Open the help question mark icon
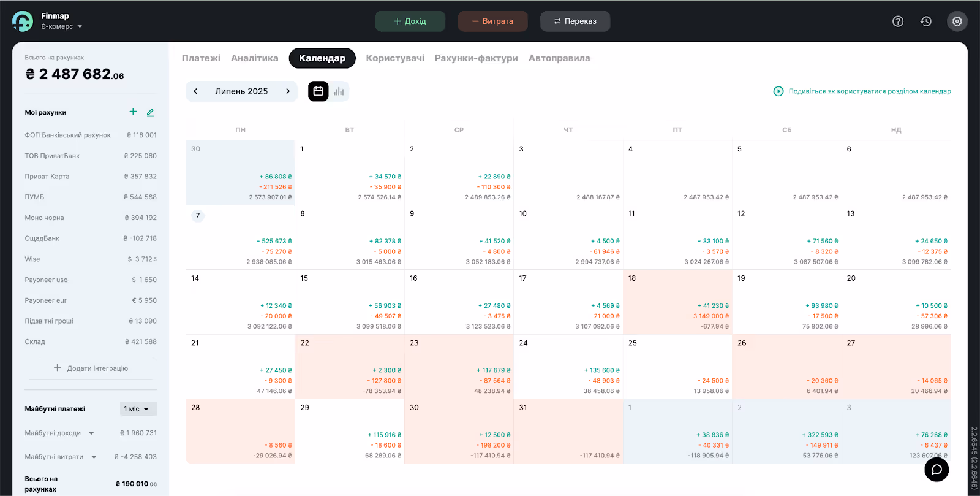 coord(898,21)
